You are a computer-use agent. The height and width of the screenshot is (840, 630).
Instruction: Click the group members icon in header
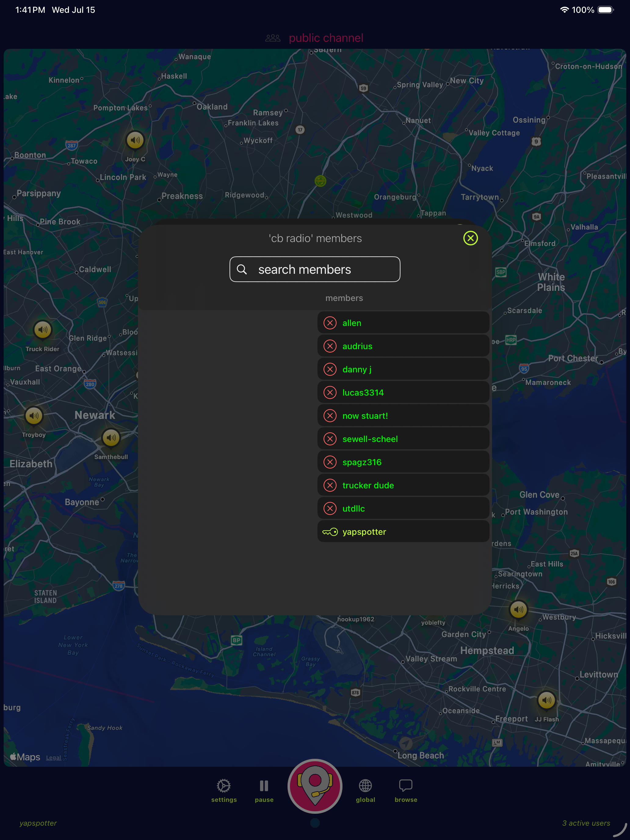pos(273,38)
